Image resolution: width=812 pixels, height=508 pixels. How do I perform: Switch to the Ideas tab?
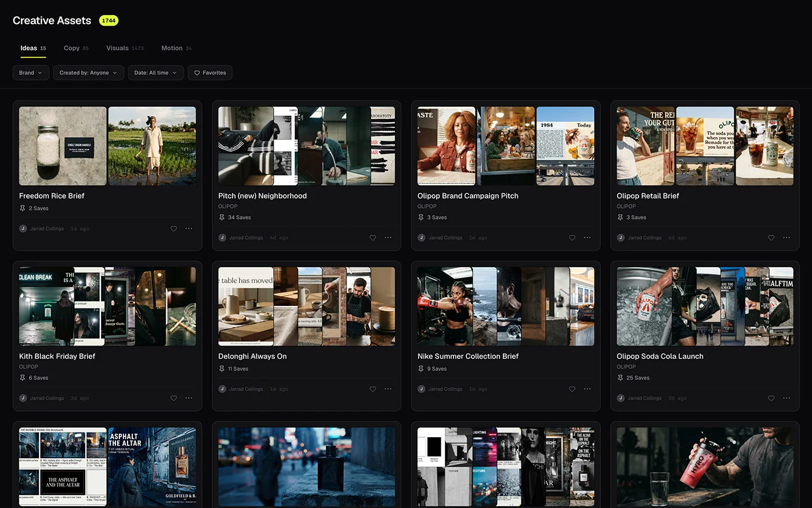33,48
